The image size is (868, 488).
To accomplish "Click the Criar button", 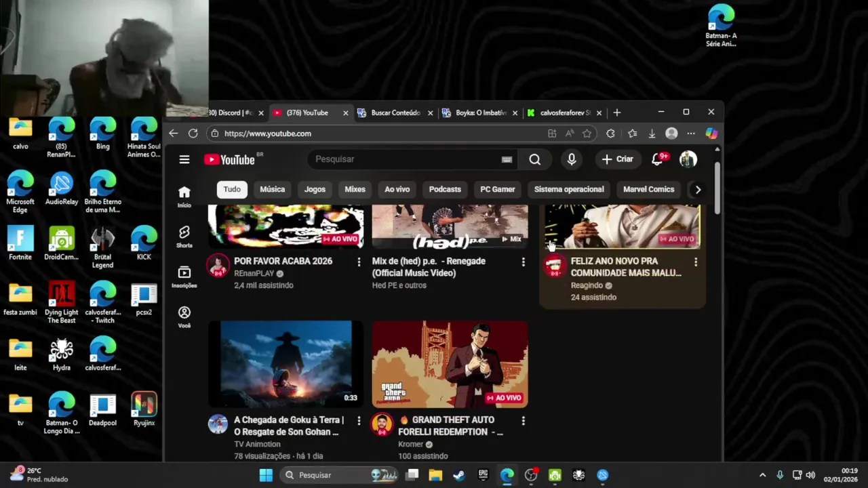I will tap(617, 159).
